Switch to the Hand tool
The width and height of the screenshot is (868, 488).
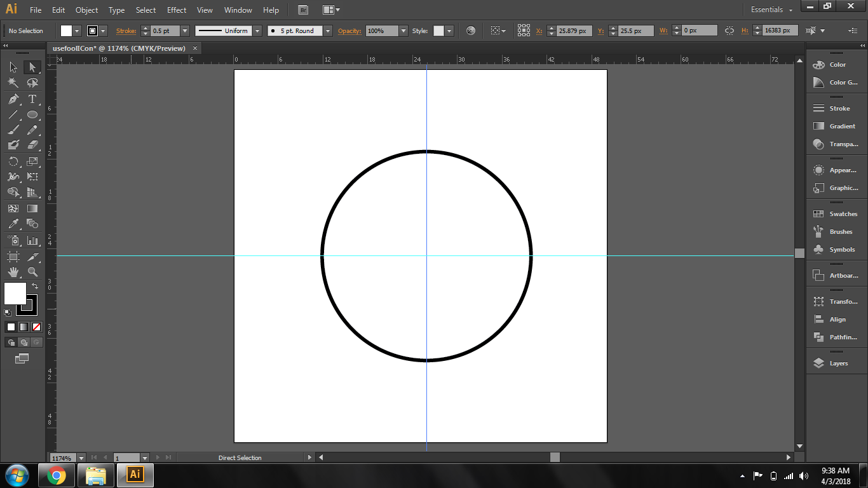coord(13,272)
